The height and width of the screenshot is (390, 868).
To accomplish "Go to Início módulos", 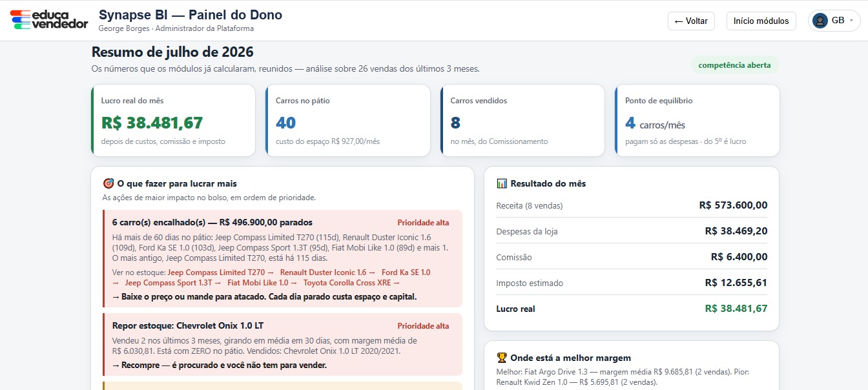I will tap(761, 21).
